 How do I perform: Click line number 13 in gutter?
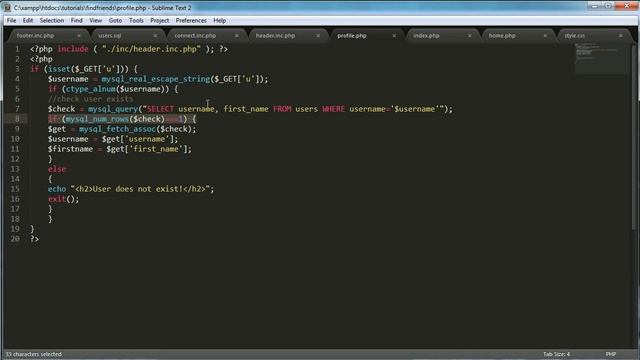pos(15,169)
